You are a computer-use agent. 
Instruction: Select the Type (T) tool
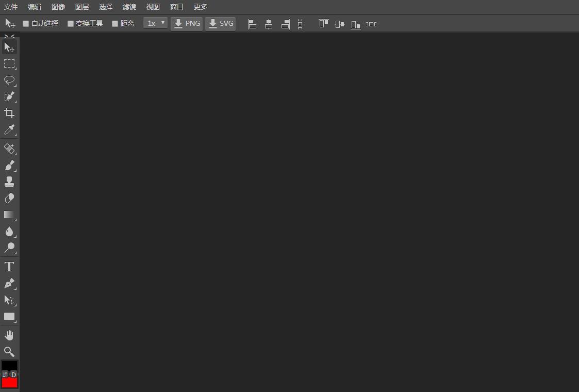(x=9, y=267)
